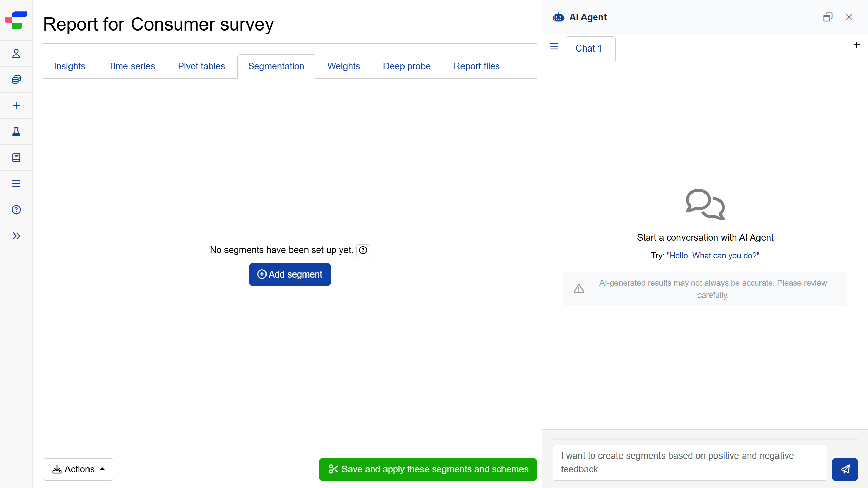Open the help question-mark sidebar icon
The height and width of the screenshot is (488, 868).
(16, 210)
